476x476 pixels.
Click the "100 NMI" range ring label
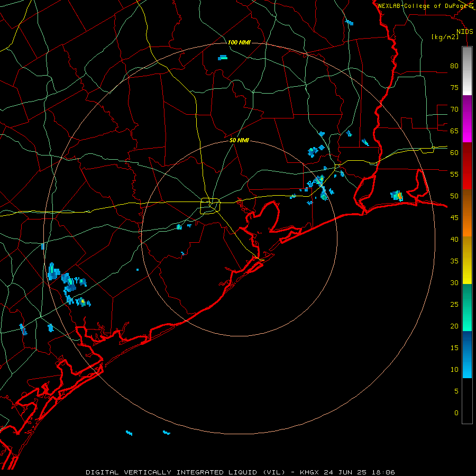[x=239, y=42]
